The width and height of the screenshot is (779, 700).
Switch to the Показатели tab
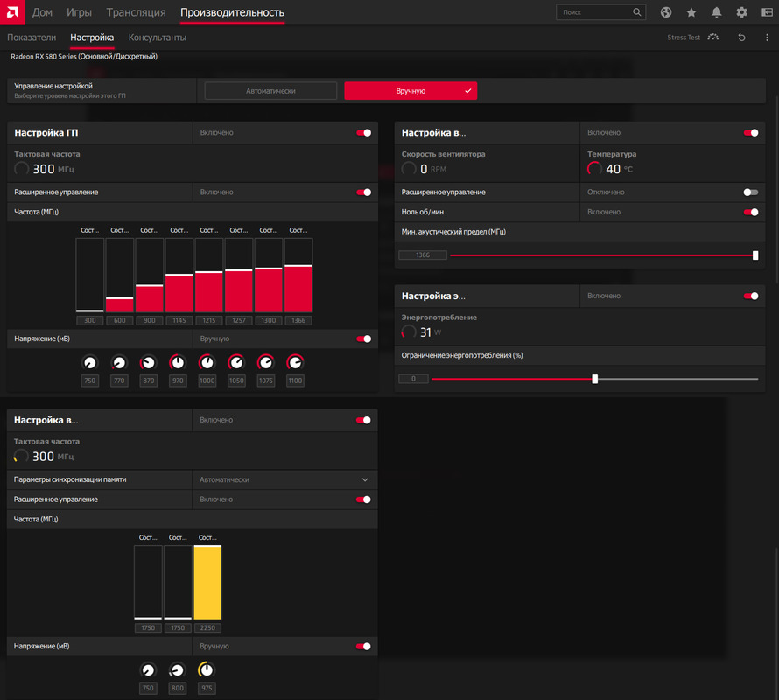click(x=32, y=38)
